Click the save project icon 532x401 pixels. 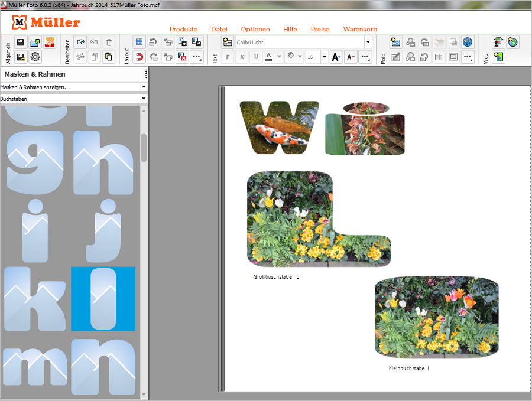[x=21, y=43]
